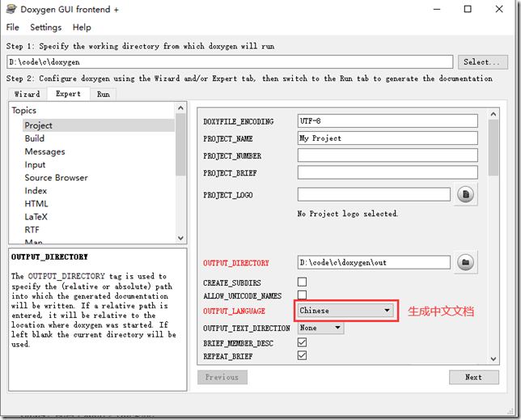The height and width of the screenshot is (420, 521).
Task: Click the PROJECT_LOGO file browse icon
Action: click(x=465, y=194)
